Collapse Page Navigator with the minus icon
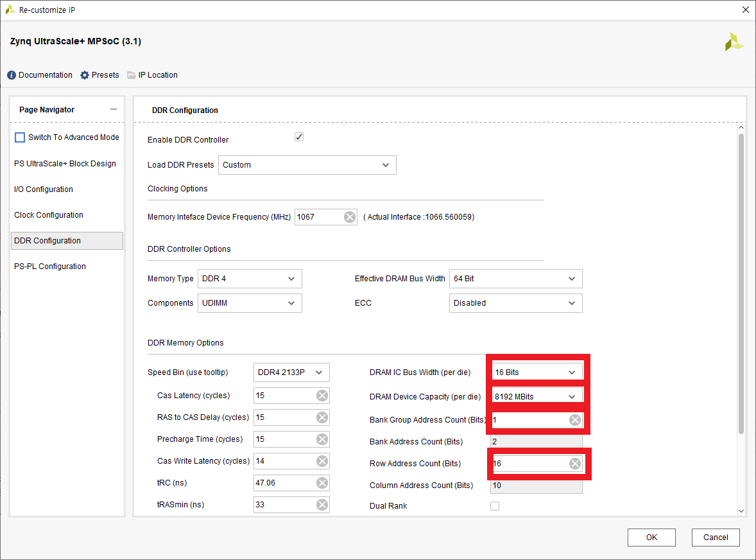This screenshot has height=560, width=756. click(x=114, y=109)
